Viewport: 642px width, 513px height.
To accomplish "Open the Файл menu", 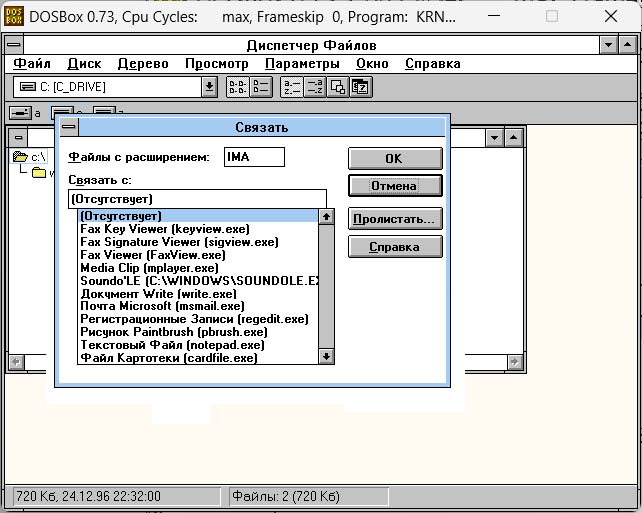I will [32, 64].
